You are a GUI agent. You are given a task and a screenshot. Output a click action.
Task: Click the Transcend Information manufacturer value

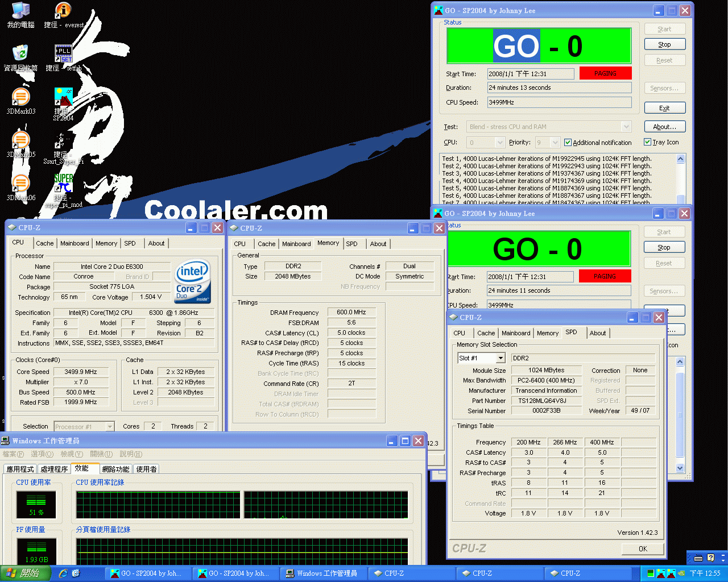point(546,390)
